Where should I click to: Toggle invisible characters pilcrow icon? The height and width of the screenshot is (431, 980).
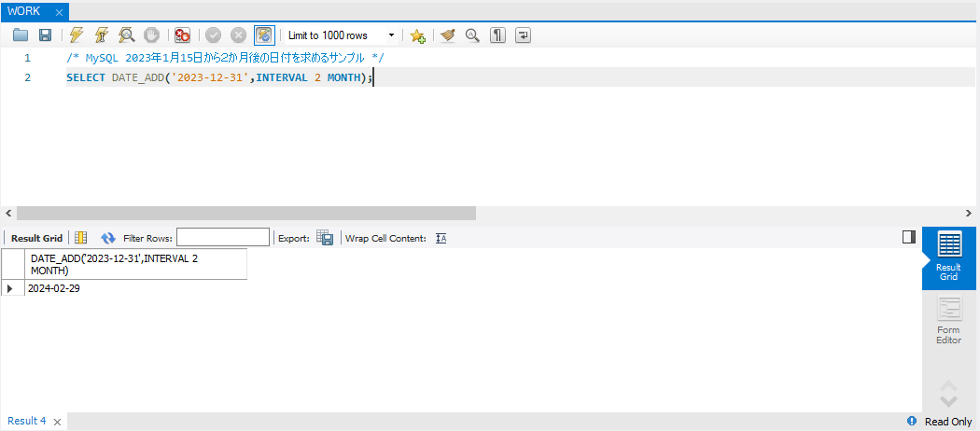pyautogui.click(x=497, y=35)
